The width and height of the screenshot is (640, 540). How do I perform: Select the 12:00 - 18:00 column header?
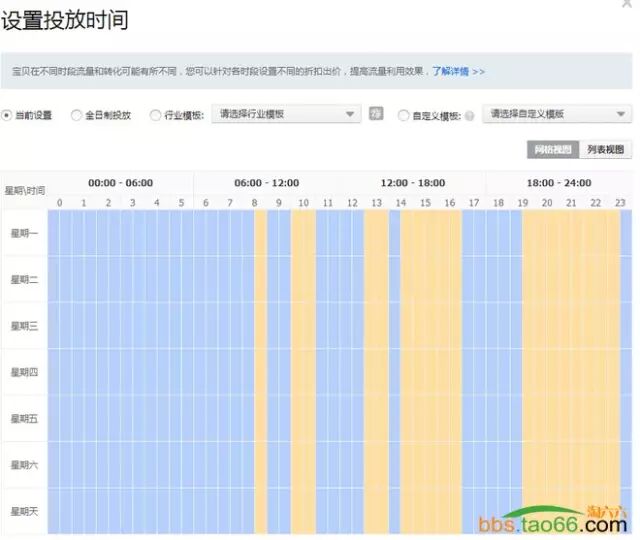click(x=413, y=183)
